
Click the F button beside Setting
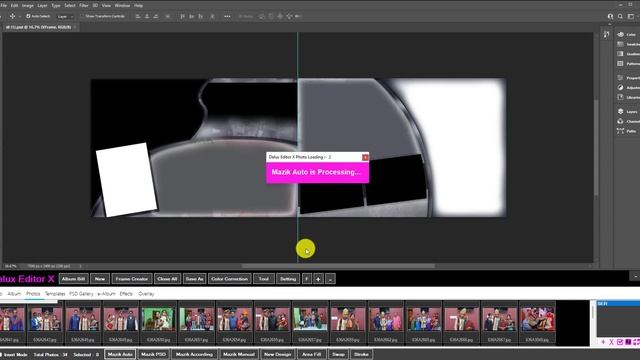(x=307, y=279)
